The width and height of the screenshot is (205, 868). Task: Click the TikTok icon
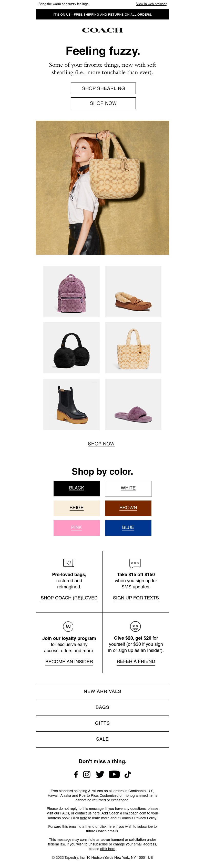pyautogui.click(x=128, y=774)
